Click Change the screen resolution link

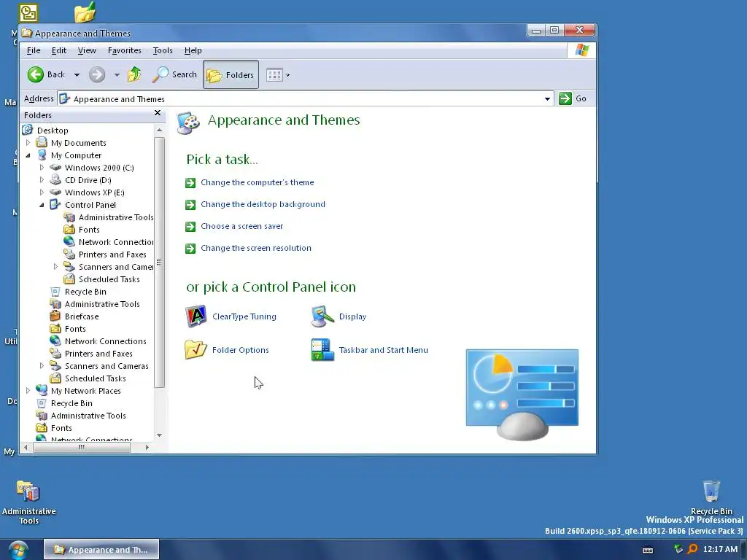256,248
